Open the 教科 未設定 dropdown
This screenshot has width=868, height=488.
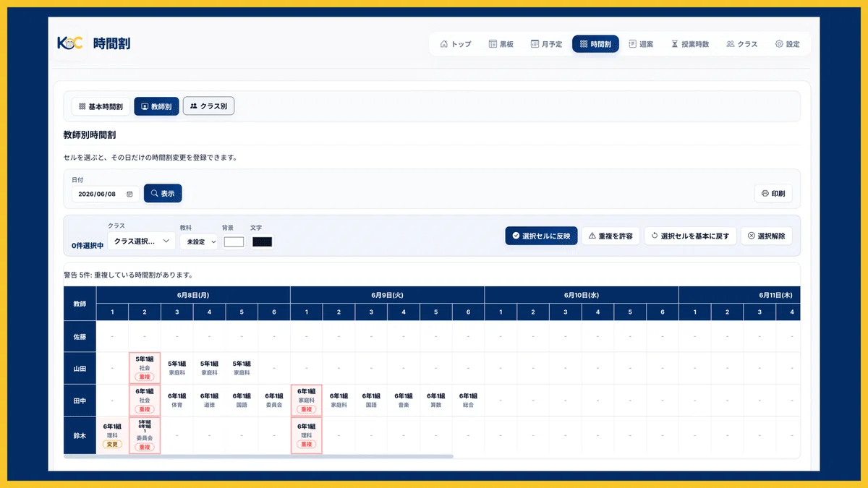(199, 241)
